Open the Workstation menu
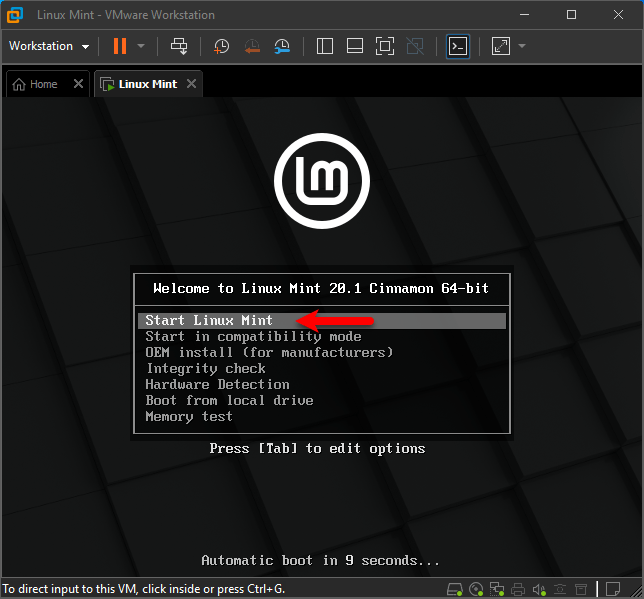Screen dimensions: 644x599 click(49, 46)
